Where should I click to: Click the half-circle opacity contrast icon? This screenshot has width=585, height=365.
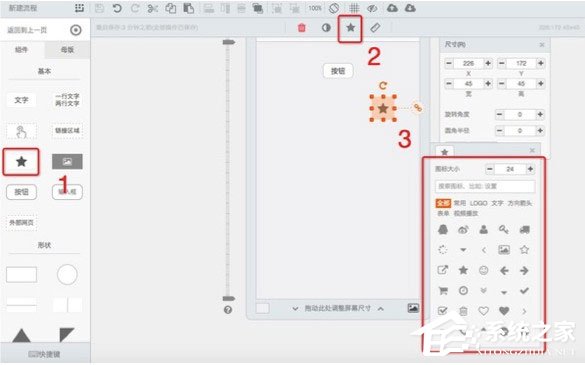(x=326, y=28)
